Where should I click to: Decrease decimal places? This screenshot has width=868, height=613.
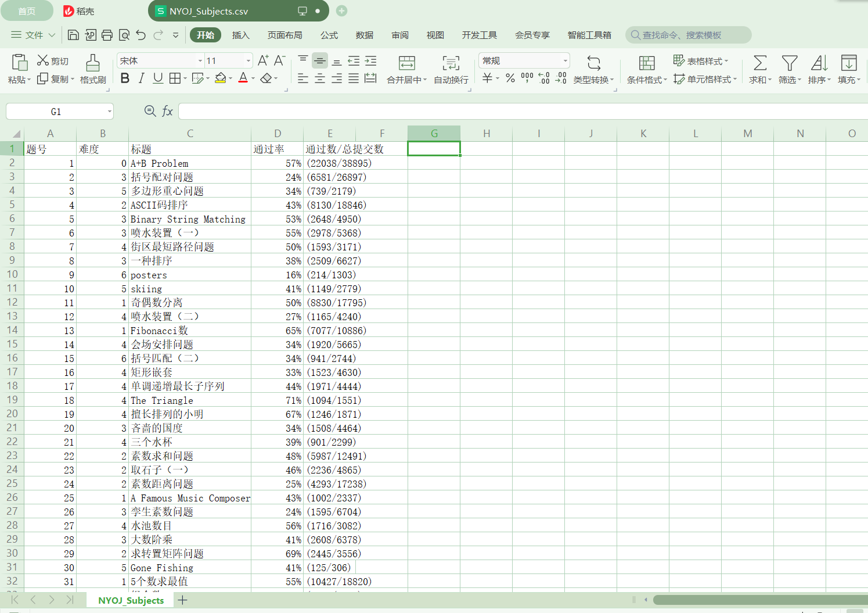tap(561, 78)
